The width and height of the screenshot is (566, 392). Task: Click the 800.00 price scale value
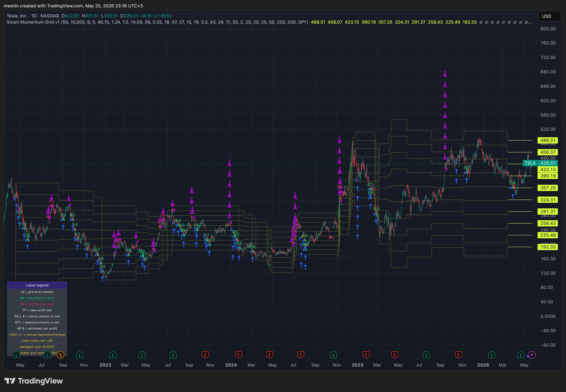[548, 29]
